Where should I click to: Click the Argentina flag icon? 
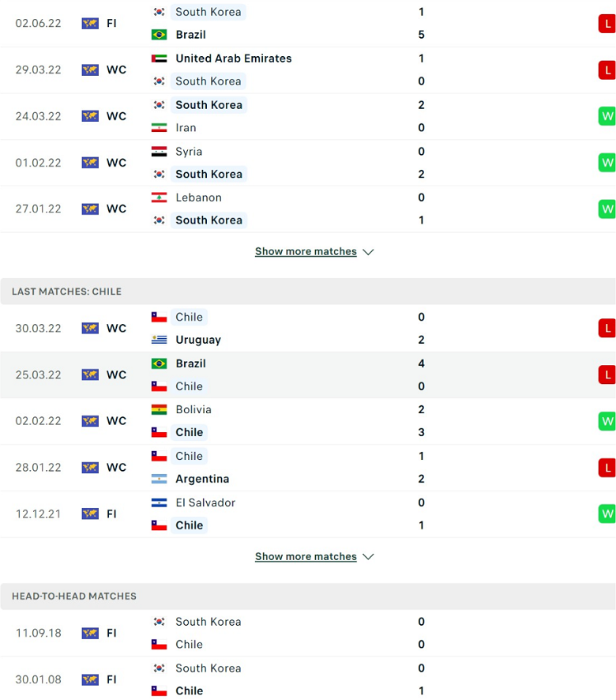(159, 479)
